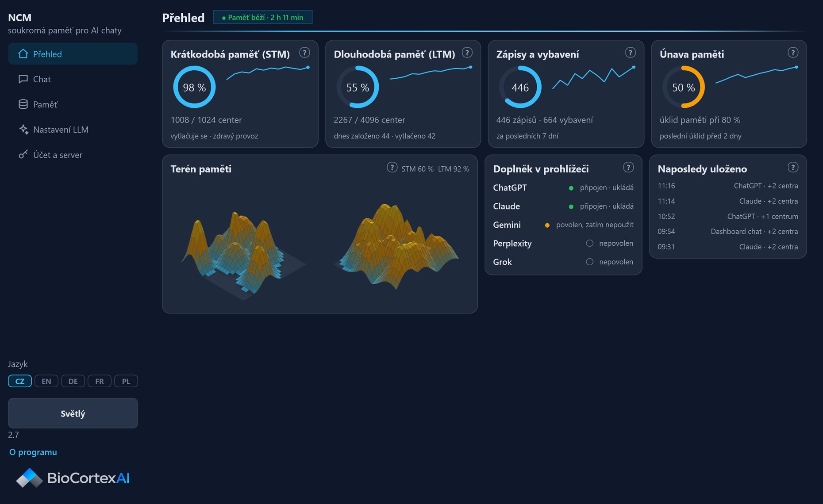Click the home icon beside Přehled
The image size is (823, 504).
coord(23,54)
